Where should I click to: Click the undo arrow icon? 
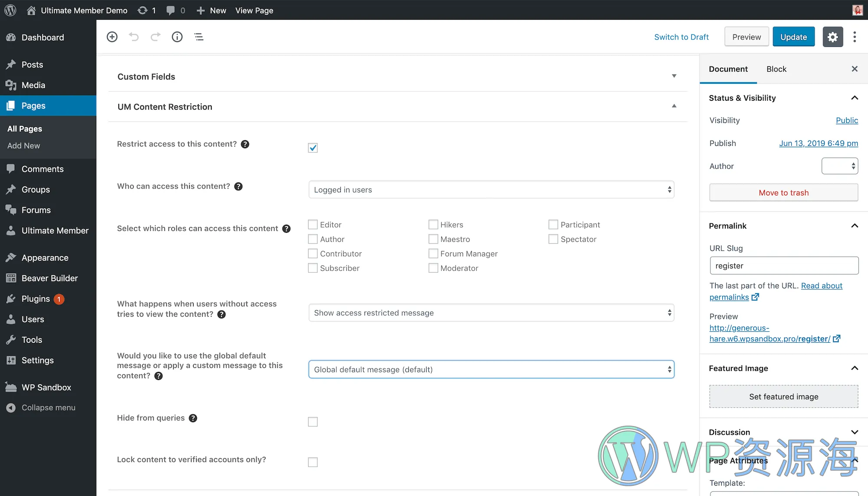pyautogui.click(x=134, y=37)
